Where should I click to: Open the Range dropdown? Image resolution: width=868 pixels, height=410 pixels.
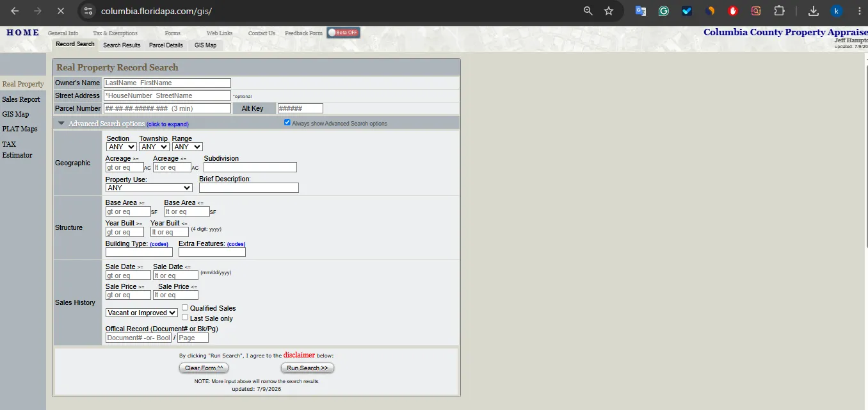tap(187, 147)
